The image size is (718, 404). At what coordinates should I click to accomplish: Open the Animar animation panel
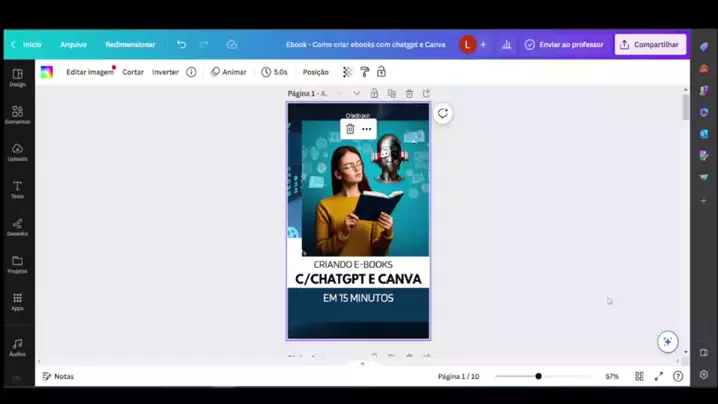(228, 72)
